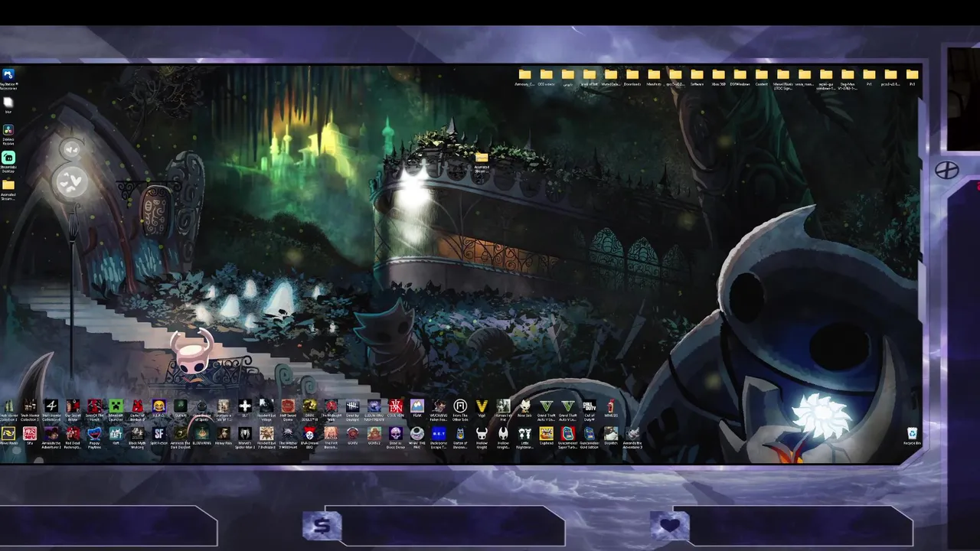Viewport: 980px width, 551px height.
Task: Open Our Secret Below shortcut
Action: click(73, 409)
